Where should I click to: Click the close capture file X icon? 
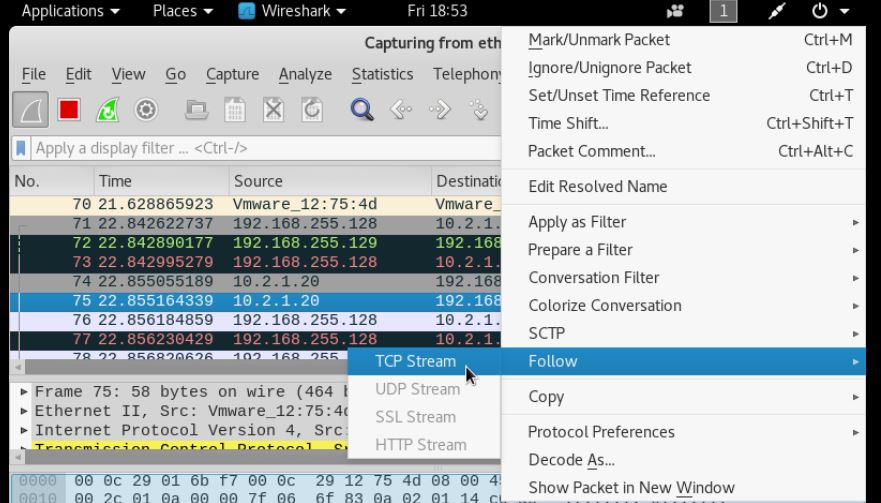[x=274, y=110]
